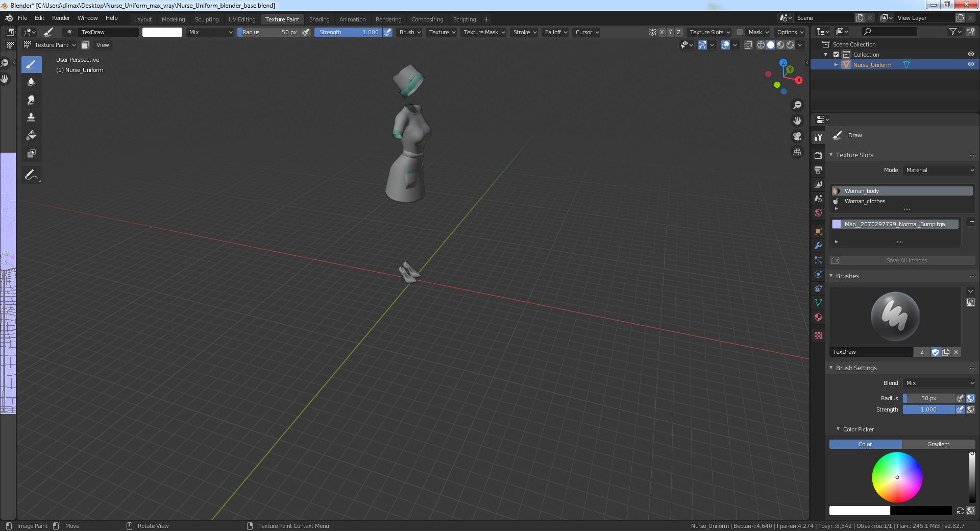This screenshot has height=531, width=980.
Task: Collapse the Brush Settings panel
Action: [x=831, y=368]
